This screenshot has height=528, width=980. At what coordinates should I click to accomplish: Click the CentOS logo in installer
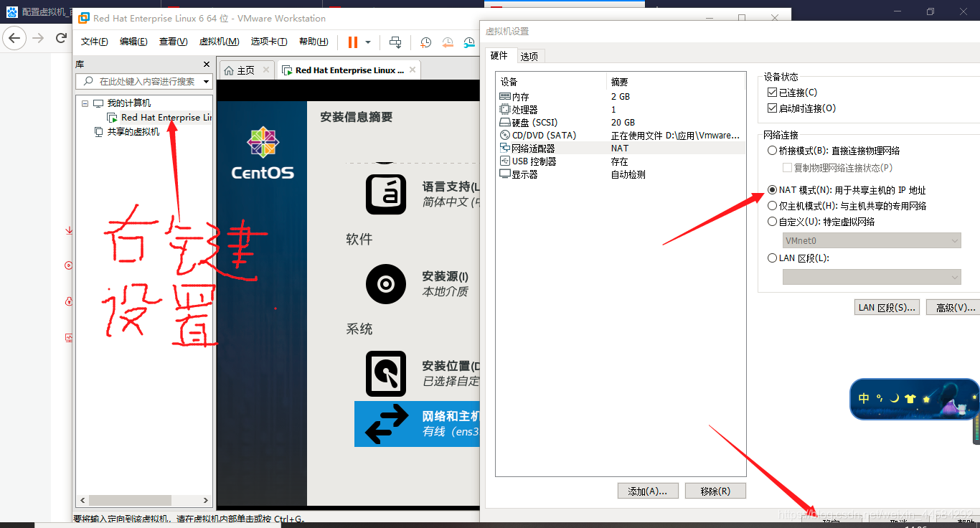pyautogui.click(x=263, y=153)
